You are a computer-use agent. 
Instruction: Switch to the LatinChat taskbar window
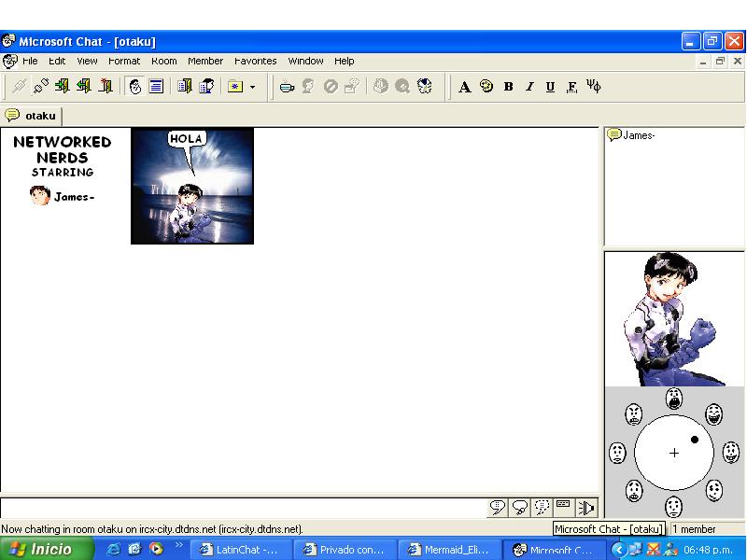241,550
